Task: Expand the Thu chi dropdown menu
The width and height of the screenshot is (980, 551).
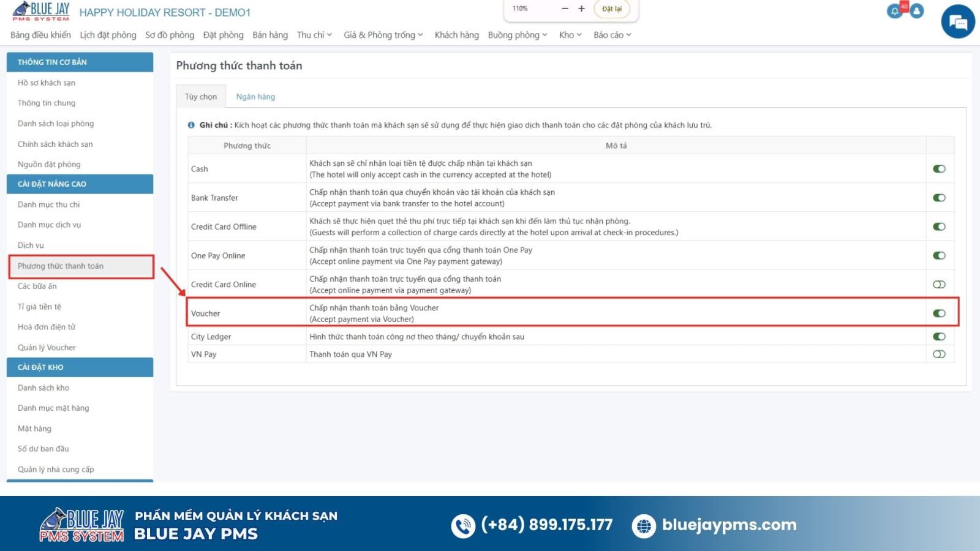Action: tap(314, 35)
